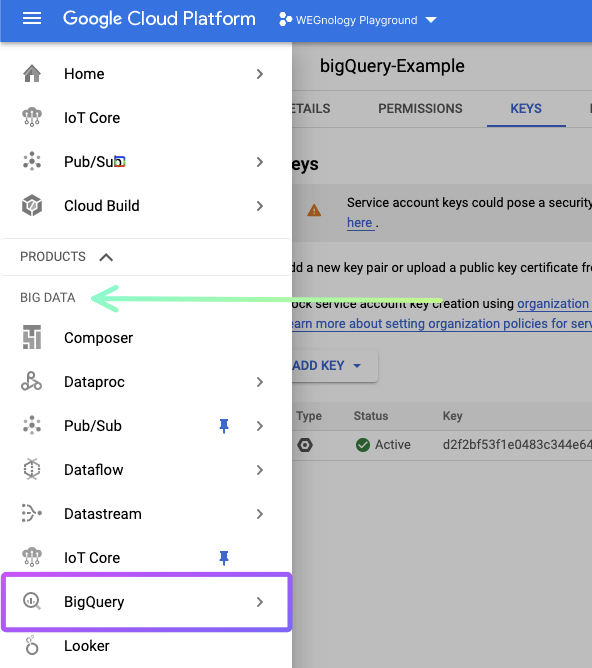Click the Pub/Sub dots icon above Cloud Build
Screen dimensions: 592x668
click(x=32, y=161)
